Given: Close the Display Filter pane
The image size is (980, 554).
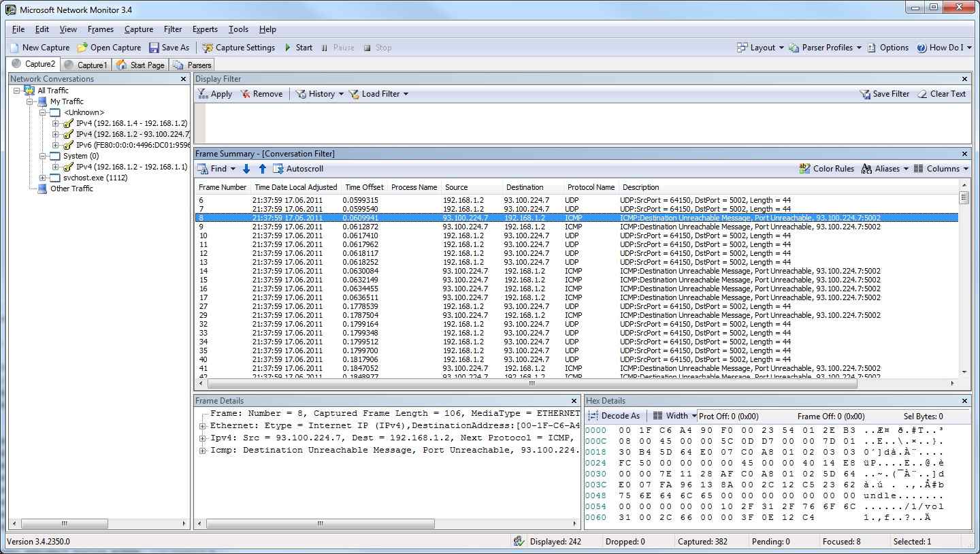Looking at the screenshot, I should (x=964, y=79).
